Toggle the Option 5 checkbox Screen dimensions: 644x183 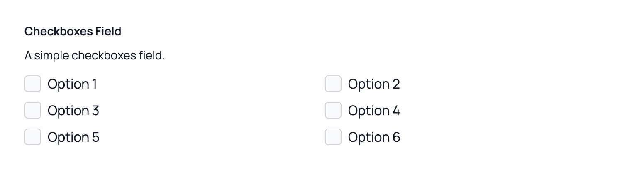tap(33, 137)
